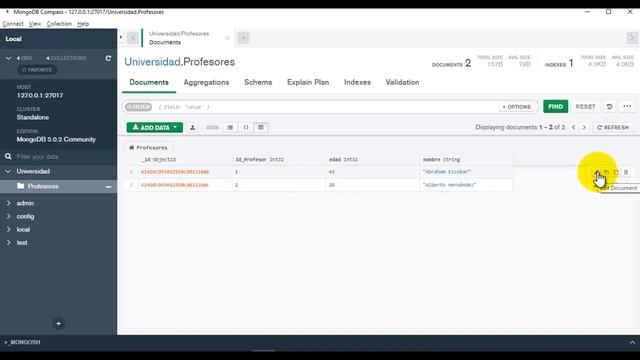Click the edad cell with value 43
The image size is (640, 360).
373,172
